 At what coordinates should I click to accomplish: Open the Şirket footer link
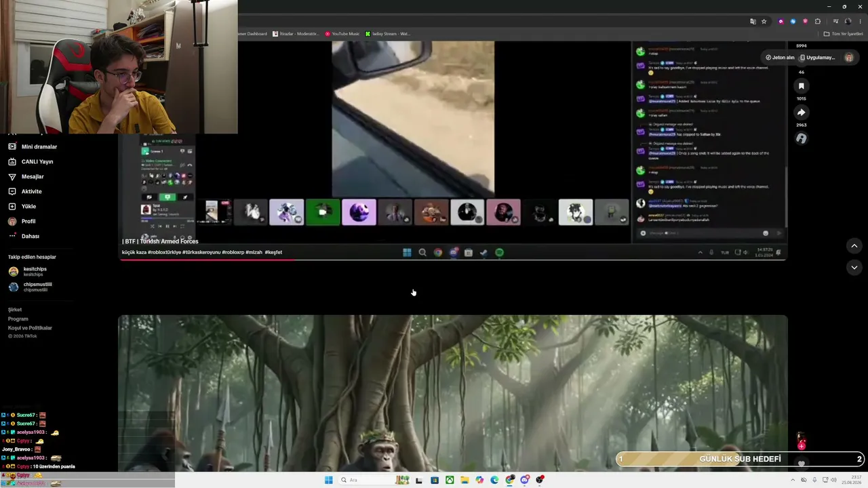pos(15,310)
